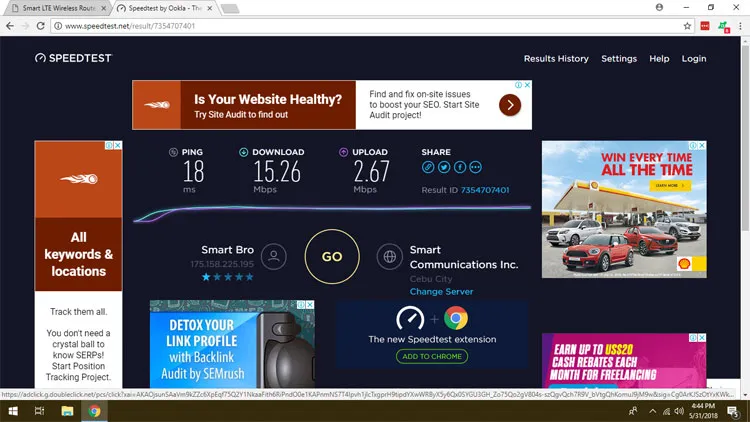Image resolution: width=750 pixels, height=422 pixels.
Task: Open Settings in Speedtest header
Action: click(x=619, y=58)
